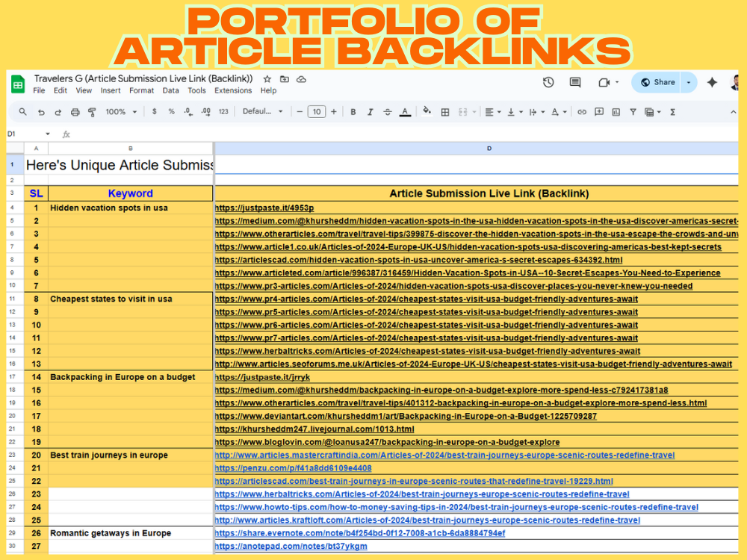Expand the Share options arrow
This screenshot has width=747, height=560.
coord(688,82)
